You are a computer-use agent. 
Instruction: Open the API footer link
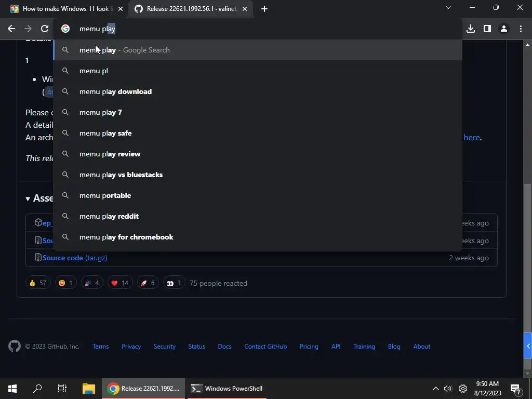pyautogui.click(x=336, y=347)
